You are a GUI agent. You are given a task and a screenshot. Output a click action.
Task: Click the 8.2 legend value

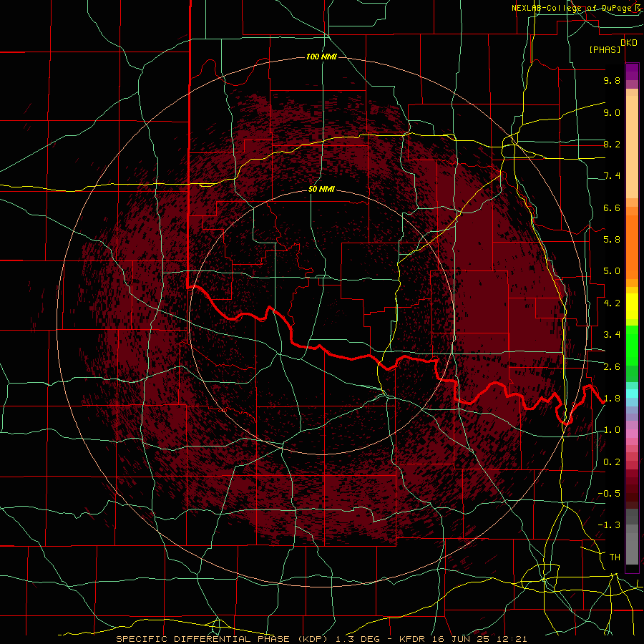pos(612,144)
